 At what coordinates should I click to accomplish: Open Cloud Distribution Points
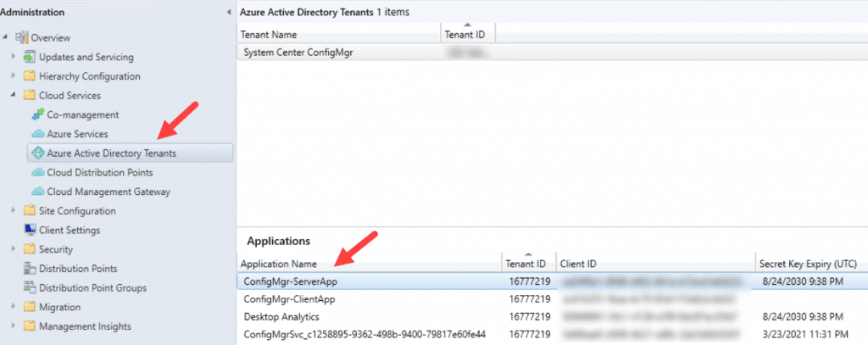pyautogui.click(x=100, y=173)
